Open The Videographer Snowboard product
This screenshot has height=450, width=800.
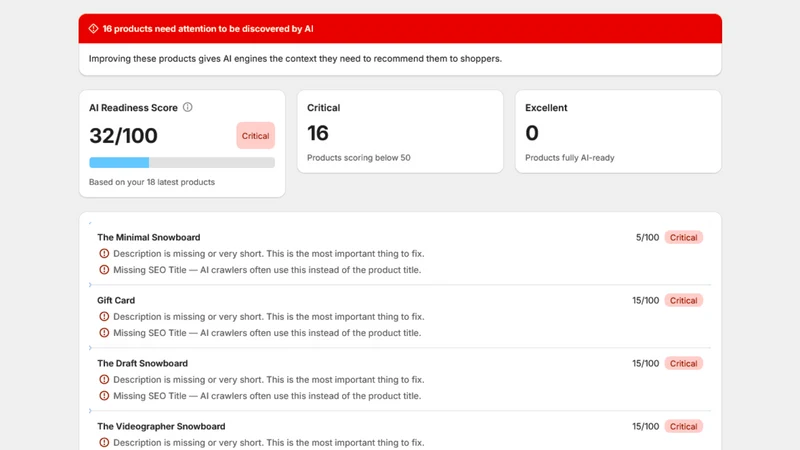point(161,427)
